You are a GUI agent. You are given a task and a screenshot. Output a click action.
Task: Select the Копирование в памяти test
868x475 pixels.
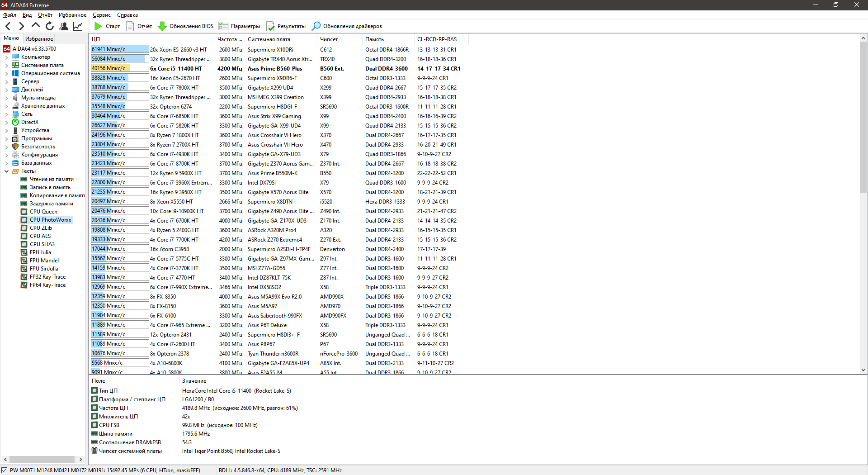pyautogui.click(x=57, y=195)
